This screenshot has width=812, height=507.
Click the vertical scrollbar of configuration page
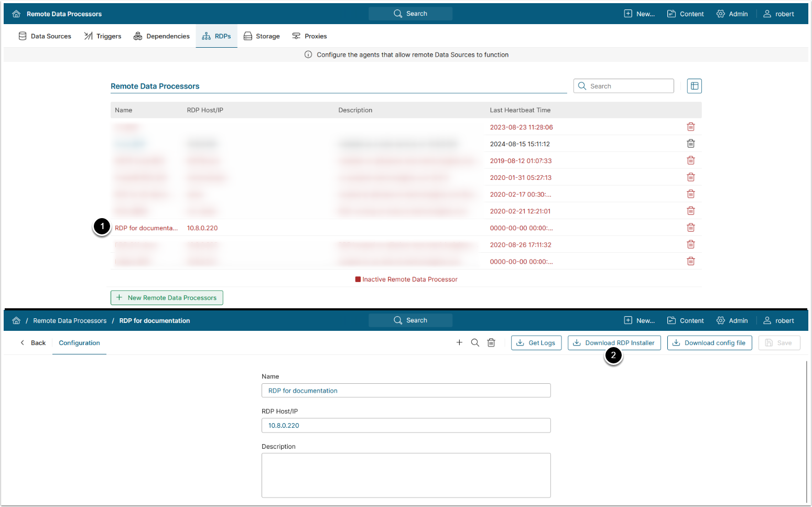coord(806,430)
